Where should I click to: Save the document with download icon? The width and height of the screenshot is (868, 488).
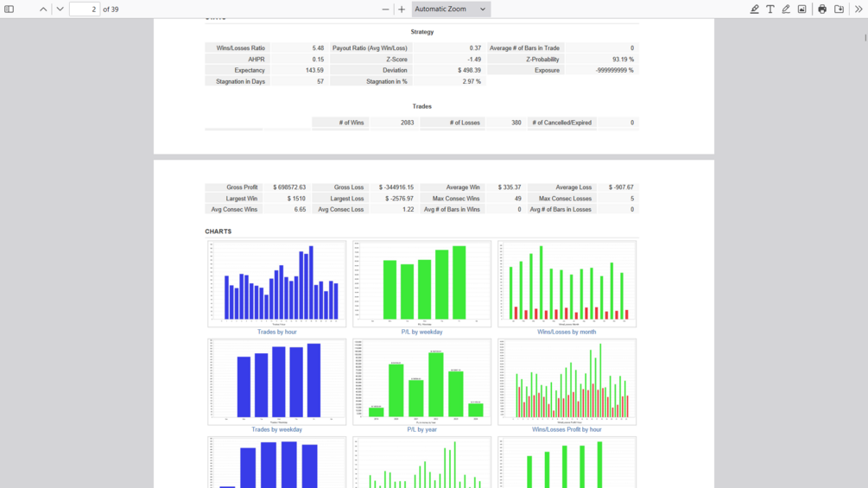(839, 9)
